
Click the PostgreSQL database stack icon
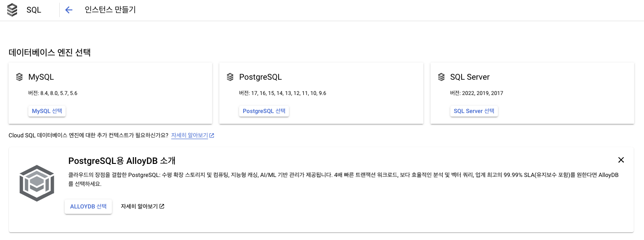point(230,77)
